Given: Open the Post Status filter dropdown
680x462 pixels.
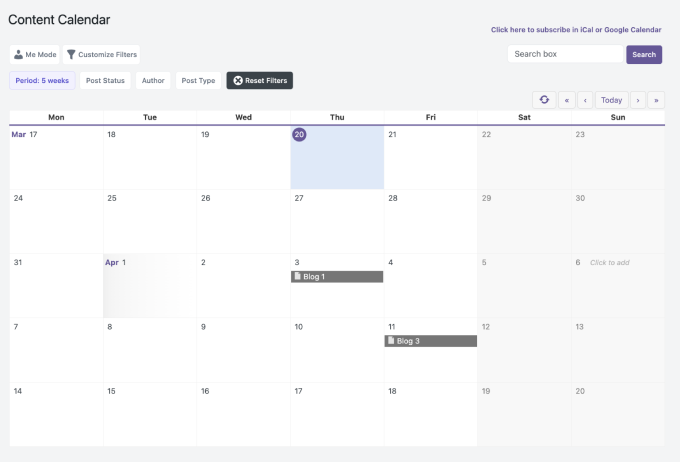Looking at the screenshot, I should pyautogui.click(x=105, y=80).
